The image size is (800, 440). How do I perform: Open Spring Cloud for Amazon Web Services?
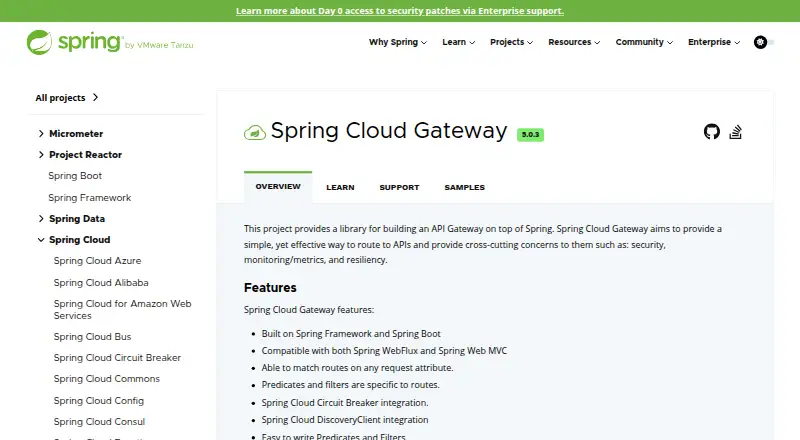click(x=122, y=310)
